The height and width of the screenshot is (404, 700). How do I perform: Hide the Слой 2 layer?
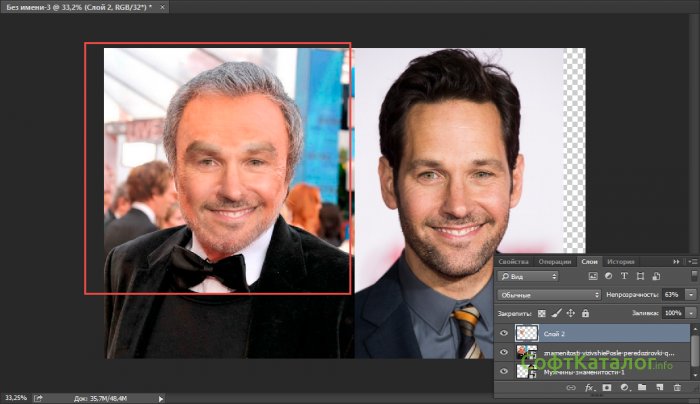[x=503, y=333]
